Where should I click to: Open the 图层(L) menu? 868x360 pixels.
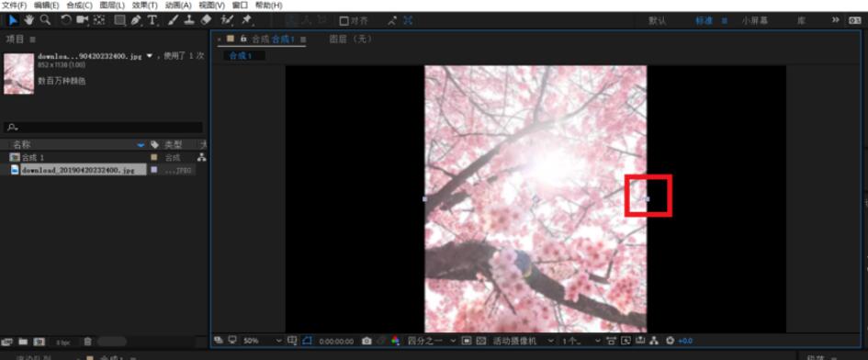pyautogui.click(x=112, y=5)
